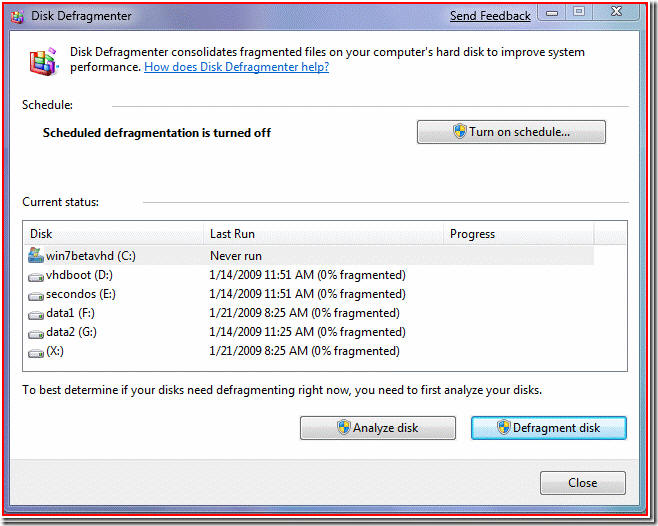Start the Defragment disk button
Viewport: 658px width, 526px height.
pyautogui.click(x=549, y=428)
